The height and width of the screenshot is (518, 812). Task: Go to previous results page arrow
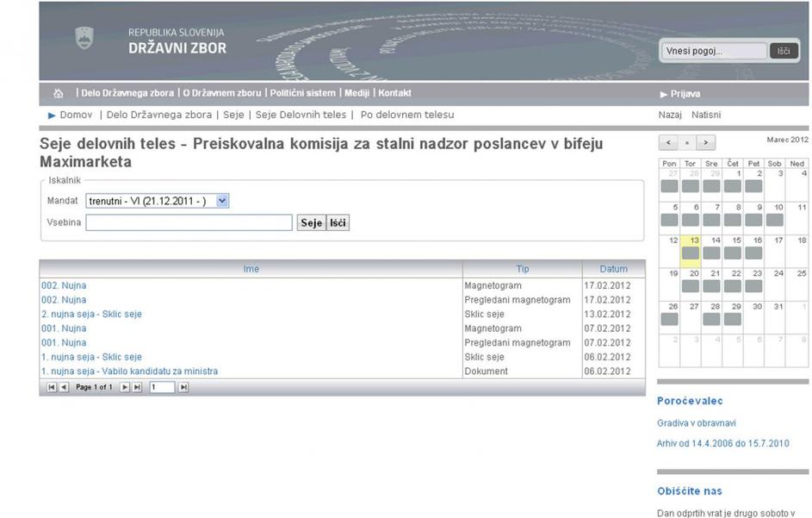[64, 388]
